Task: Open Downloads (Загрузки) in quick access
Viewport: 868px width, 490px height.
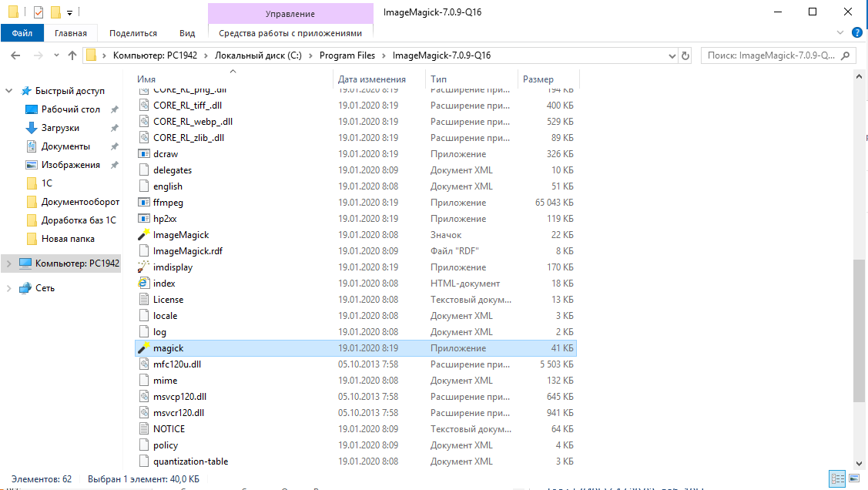Action: point(60,128)
